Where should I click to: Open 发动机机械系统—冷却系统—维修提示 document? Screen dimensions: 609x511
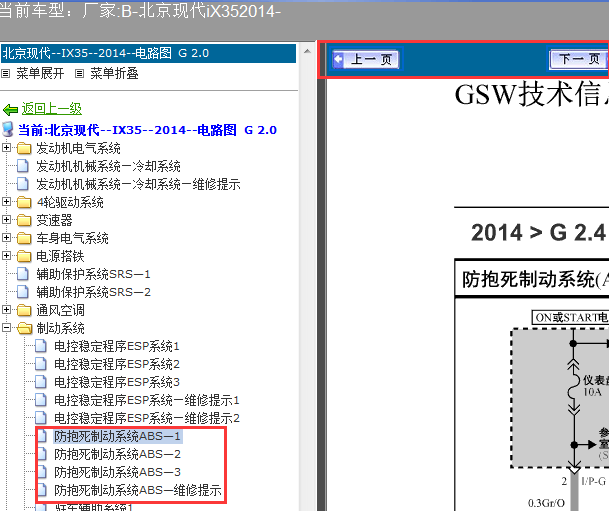(x=138, y=184)
